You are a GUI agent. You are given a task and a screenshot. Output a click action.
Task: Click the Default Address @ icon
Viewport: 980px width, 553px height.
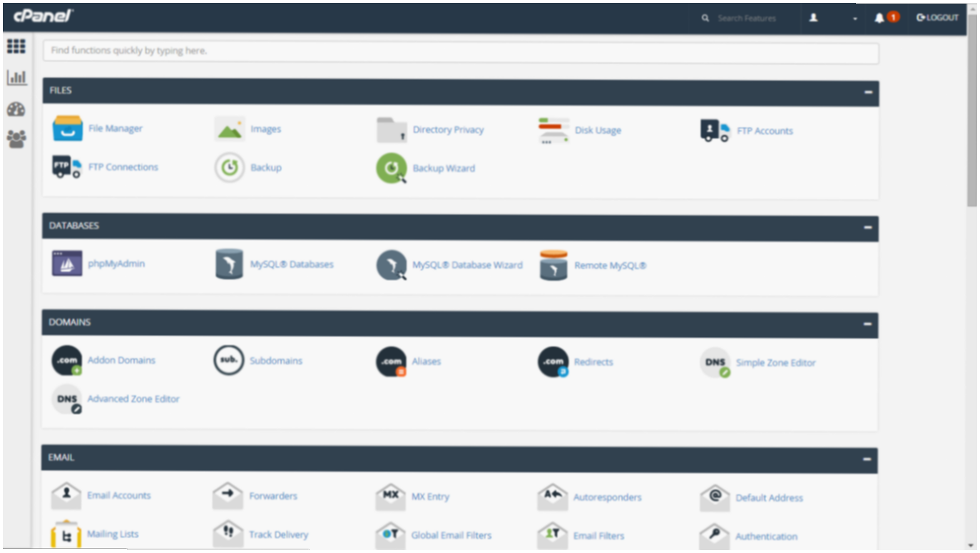coord(715,497)
